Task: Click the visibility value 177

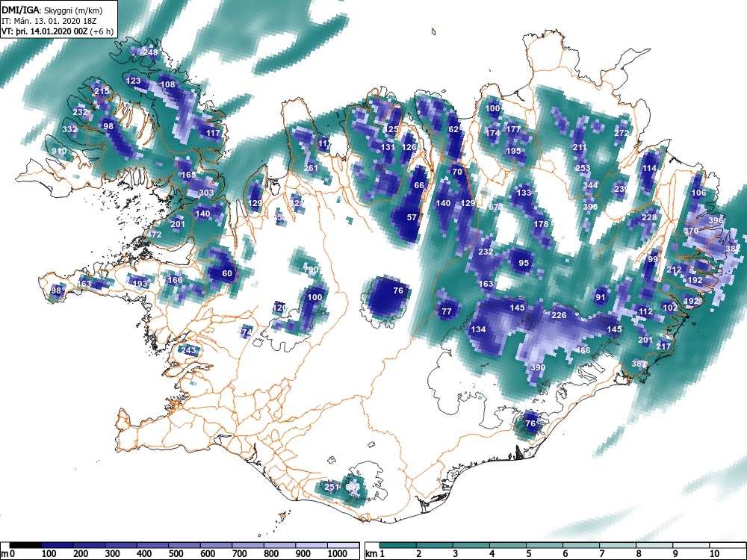Action: coord(513,129)
